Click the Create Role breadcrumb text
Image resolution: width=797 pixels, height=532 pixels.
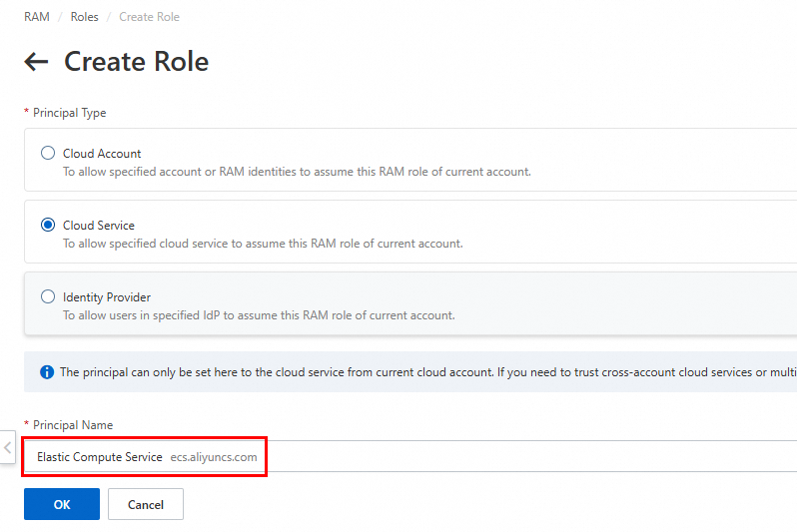coord(149,17)
